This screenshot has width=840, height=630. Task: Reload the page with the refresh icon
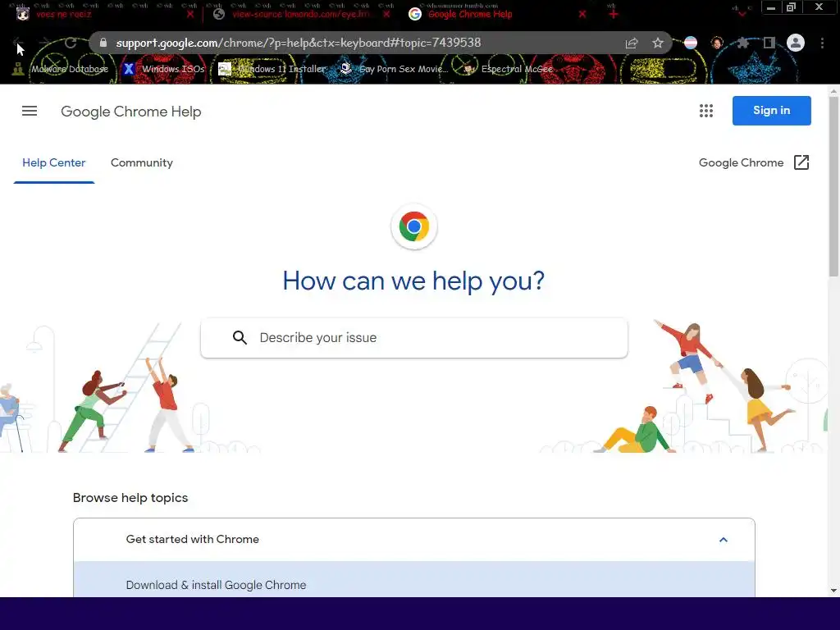click(71, 43)
